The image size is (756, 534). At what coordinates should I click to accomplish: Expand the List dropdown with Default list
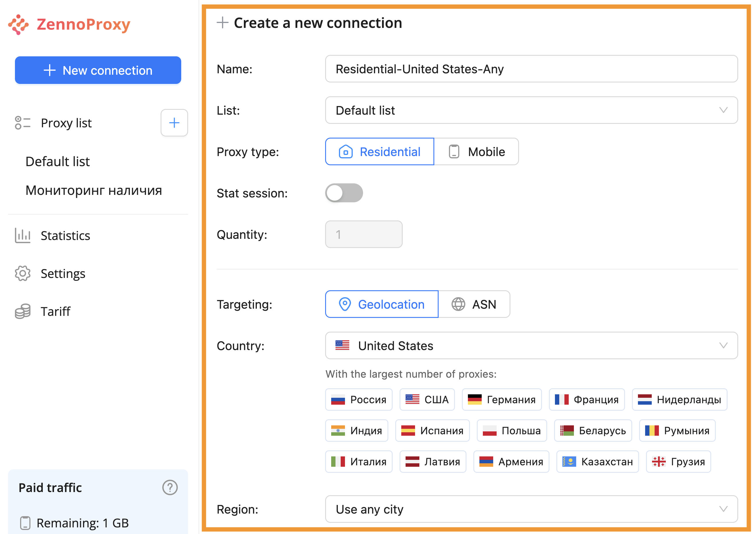(531, 110)
